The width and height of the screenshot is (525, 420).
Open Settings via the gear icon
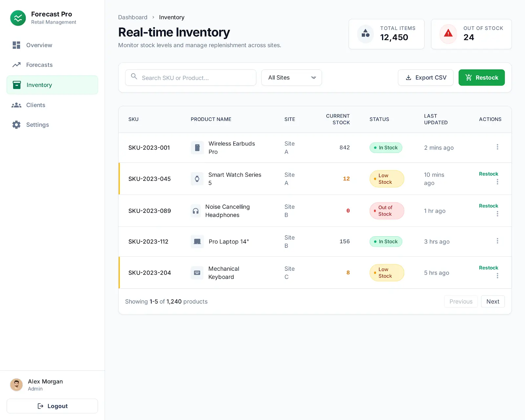16,125
